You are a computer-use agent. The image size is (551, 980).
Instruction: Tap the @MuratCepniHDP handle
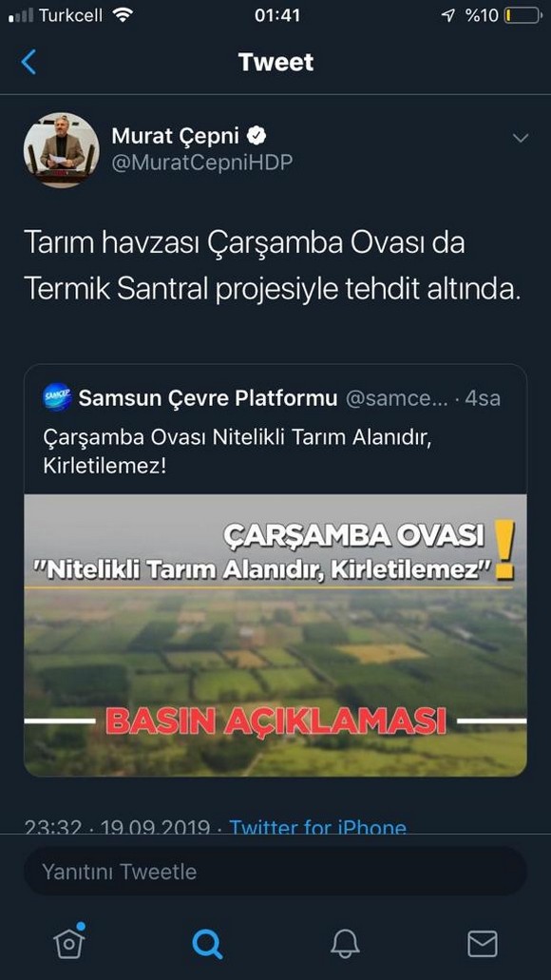click(201, 163)
